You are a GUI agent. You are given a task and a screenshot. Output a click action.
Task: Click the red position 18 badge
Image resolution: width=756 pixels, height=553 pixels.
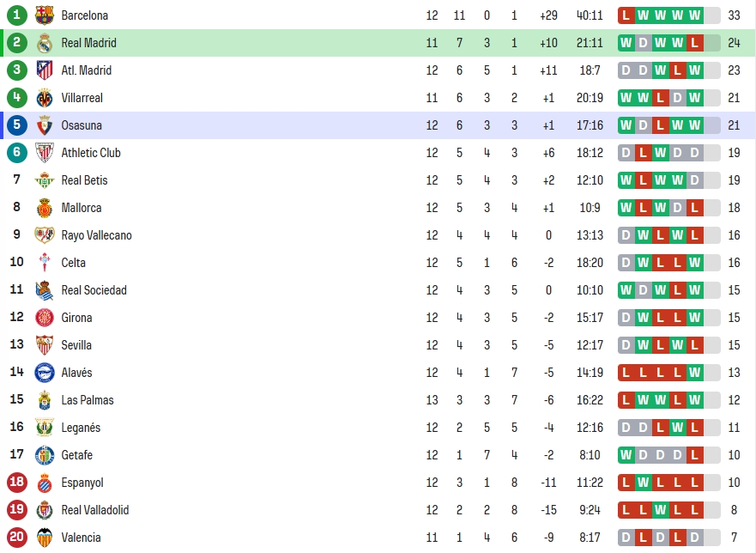click(17, 482)
